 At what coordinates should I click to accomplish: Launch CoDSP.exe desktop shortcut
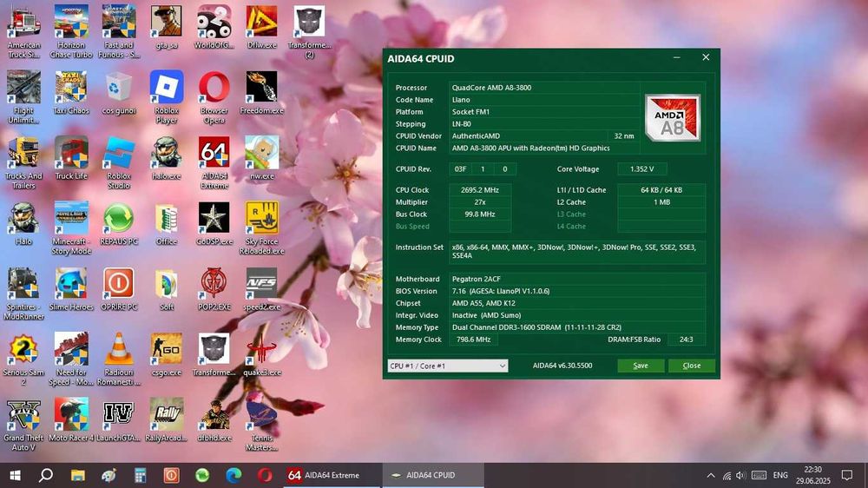[x=214, y=224]
